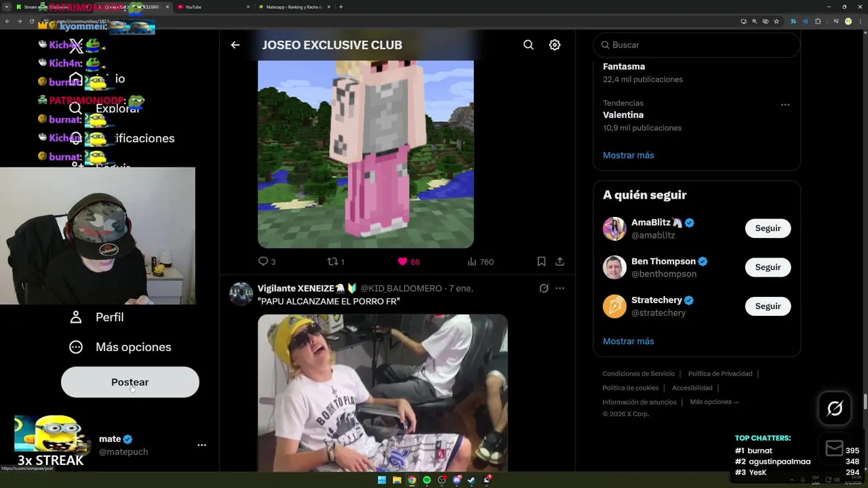This screenshot has width=868, height=488.
Task: Click the browser back arrow
Action: coord(7,21)
